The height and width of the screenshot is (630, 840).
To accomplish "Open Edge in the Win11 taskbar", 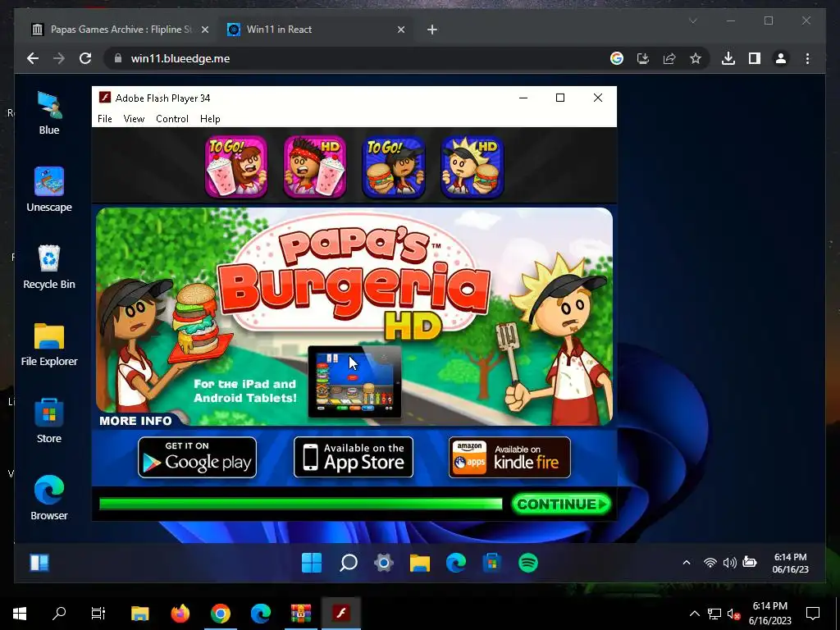I will pyautogui.click(x=456, y=563).
